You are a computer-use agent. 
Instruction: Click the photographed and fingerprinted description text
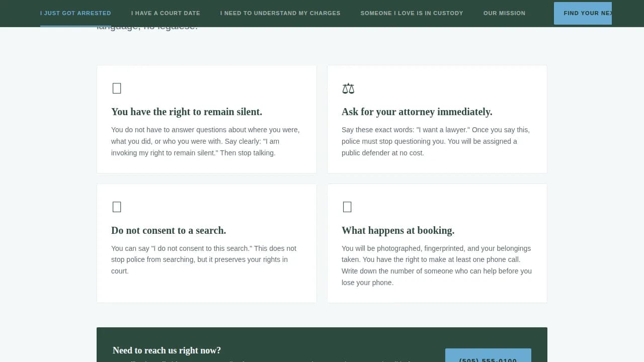point(437,265)
